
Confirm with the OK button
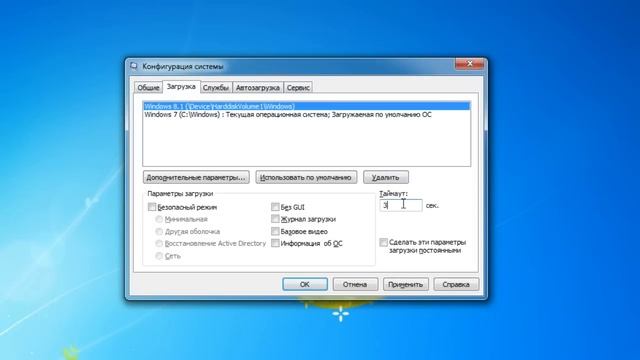coord(305,284)
